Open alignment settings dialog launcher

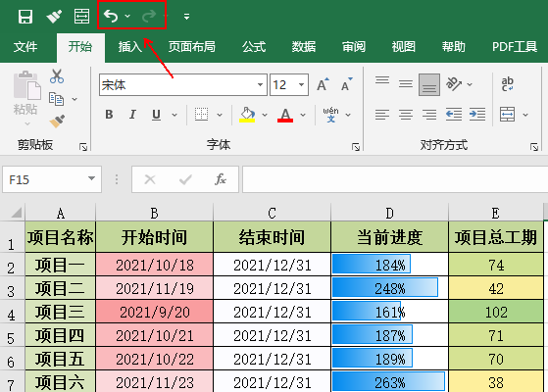(534, 147)
